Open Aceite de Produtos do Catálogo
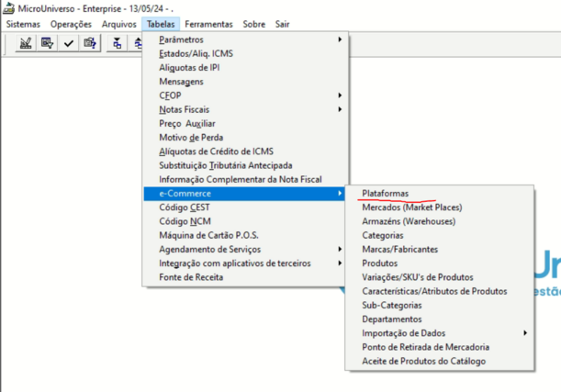Screen dimensions: 561x392 440,361
